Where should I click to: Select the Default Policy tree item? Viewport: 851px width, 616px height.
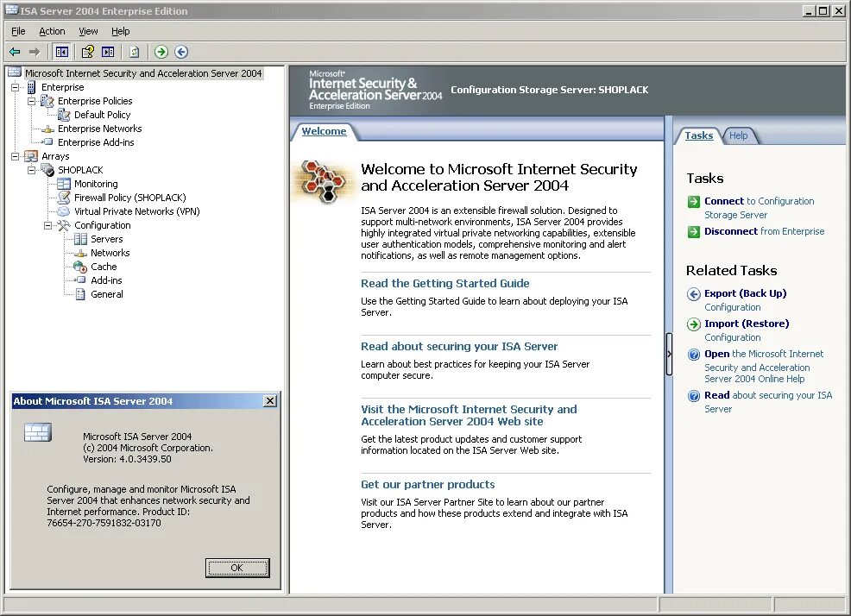[102, 115]
